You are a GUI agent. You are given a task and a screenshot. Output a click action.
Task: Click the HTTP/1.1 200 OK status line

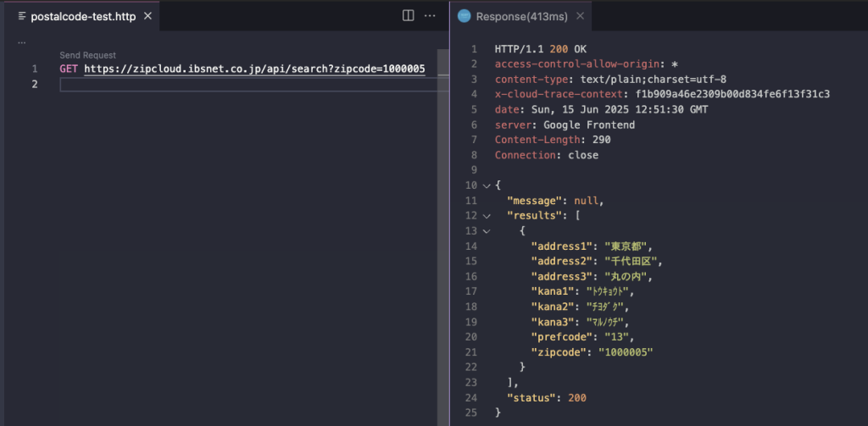pos(542,49)
